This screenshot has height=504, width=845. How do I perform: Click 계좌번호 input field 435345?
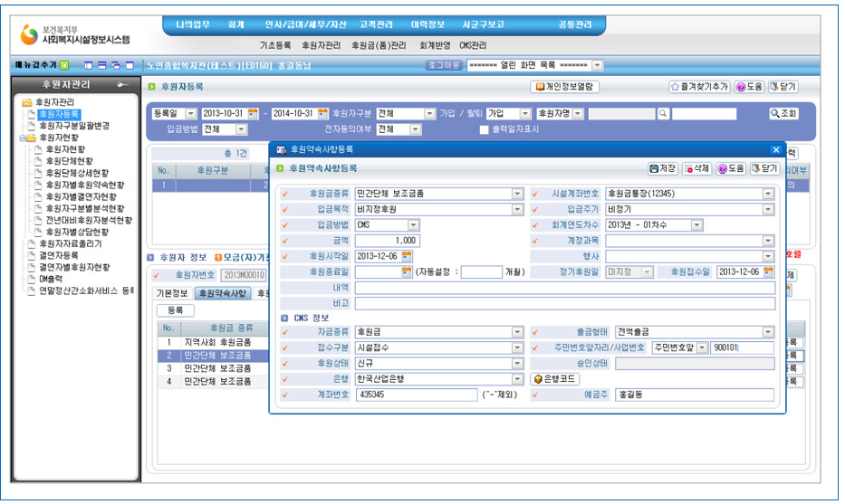point(417,395)
